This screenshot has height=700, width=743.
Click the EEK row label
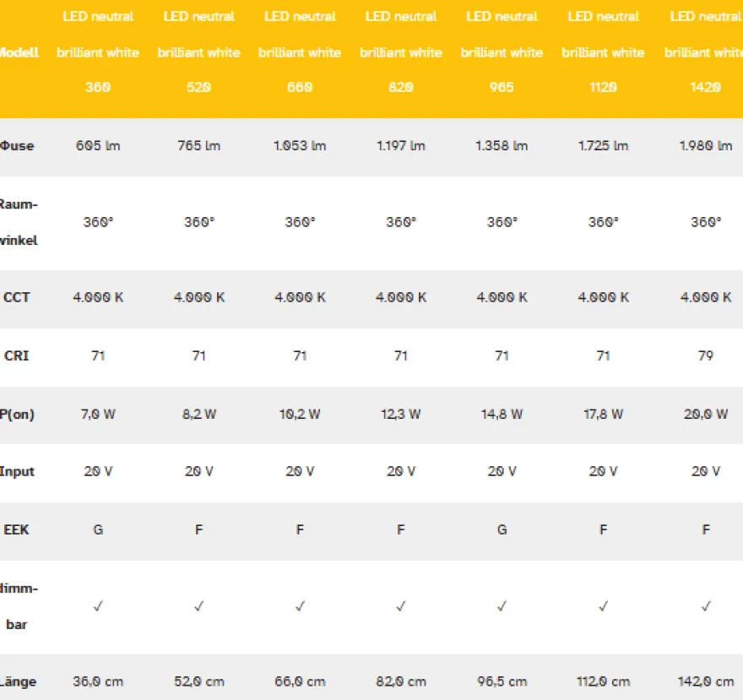[17, 530]
